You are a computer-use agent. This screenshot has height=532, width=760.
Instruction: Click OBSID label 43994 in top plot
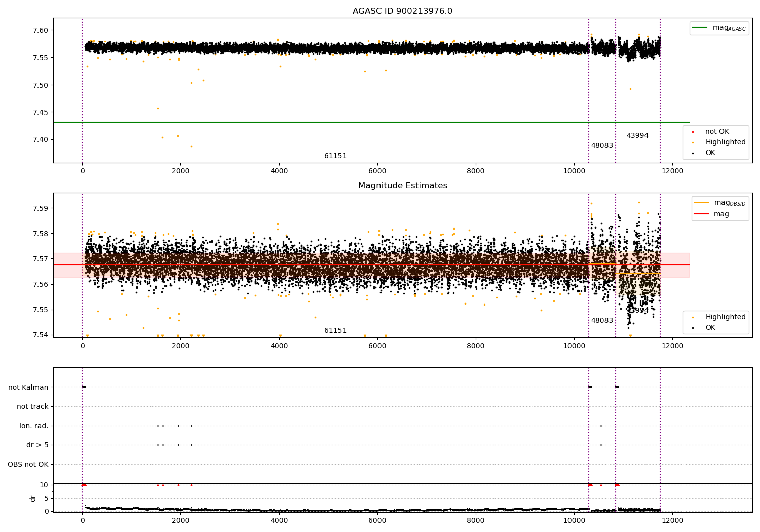pyautogui.click(x=637, y=136)
